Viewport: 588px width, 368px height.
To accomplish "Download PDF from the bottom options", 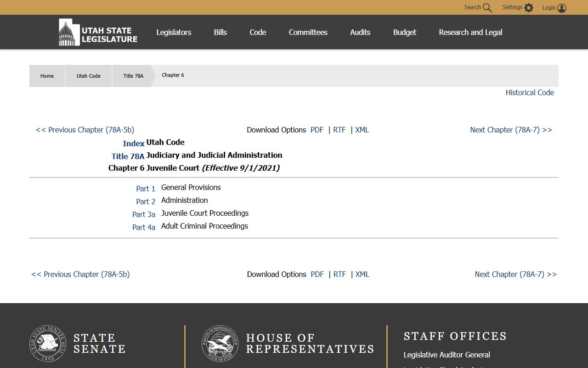I will pos(317,274).
